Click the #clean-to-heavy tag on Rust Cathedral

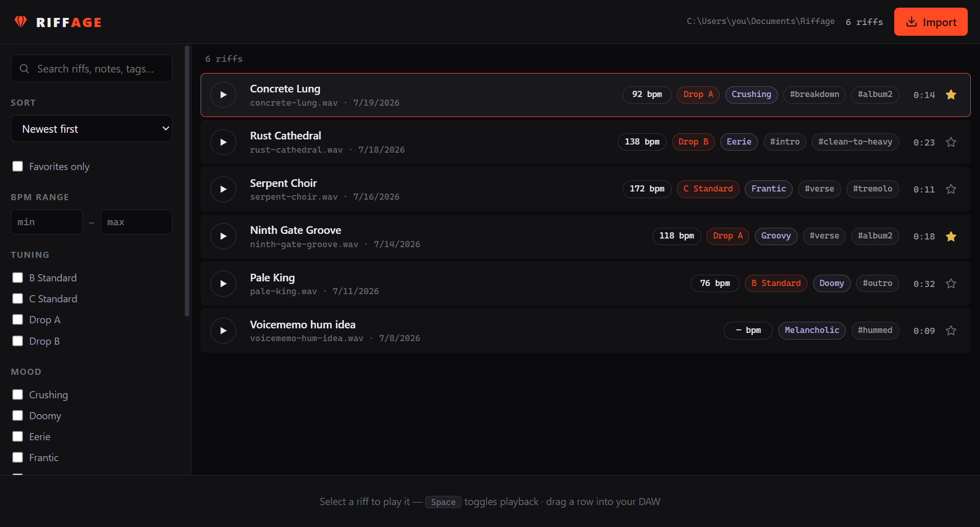coord(855,142)
